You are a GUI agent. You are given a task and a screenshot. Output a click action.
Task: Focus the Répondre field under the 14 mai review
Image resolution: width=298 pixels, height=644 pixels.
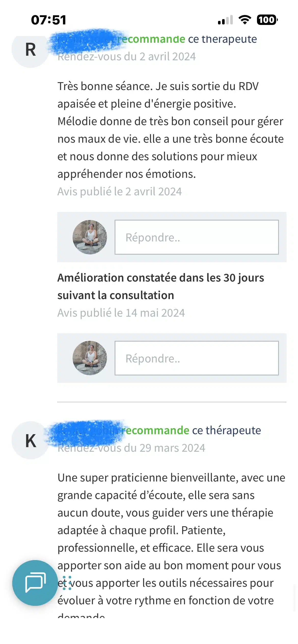pos(196,358)
